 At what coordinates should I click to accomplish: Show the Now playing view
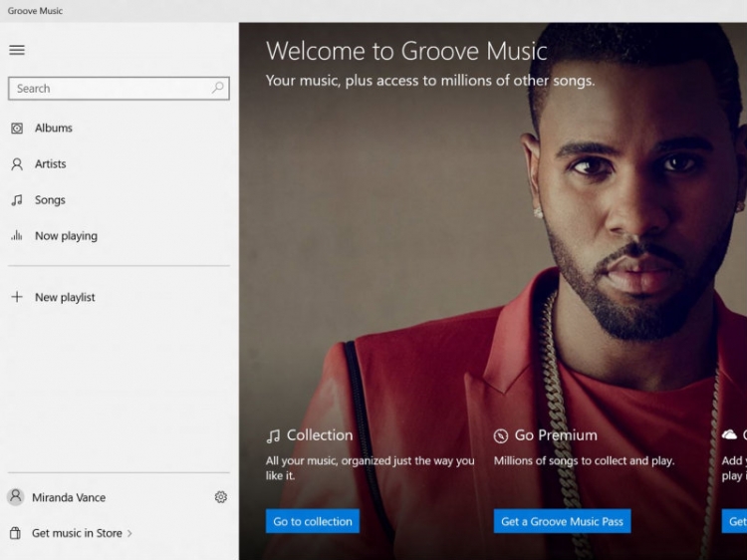[66, 236]
